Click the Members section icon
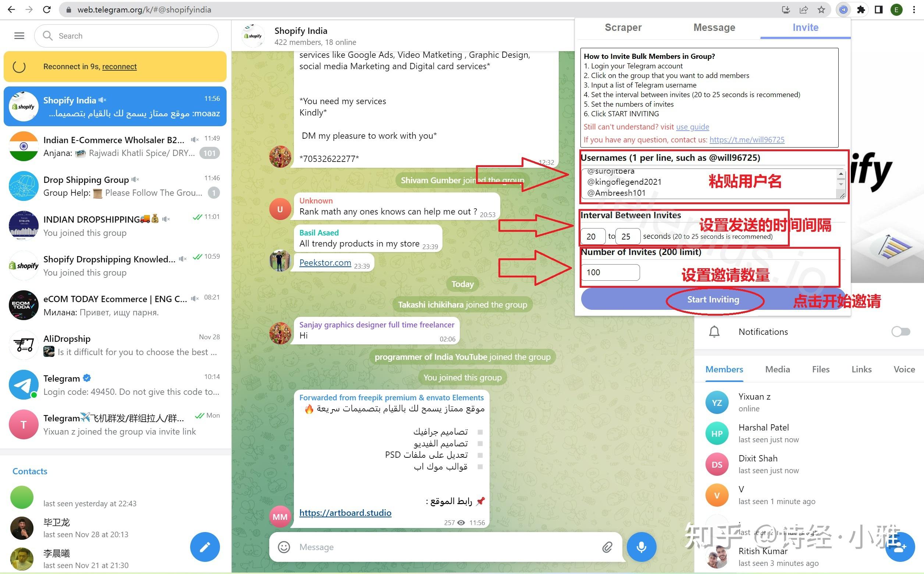This screenshot has height=574, width=924. tap(724, 368)
